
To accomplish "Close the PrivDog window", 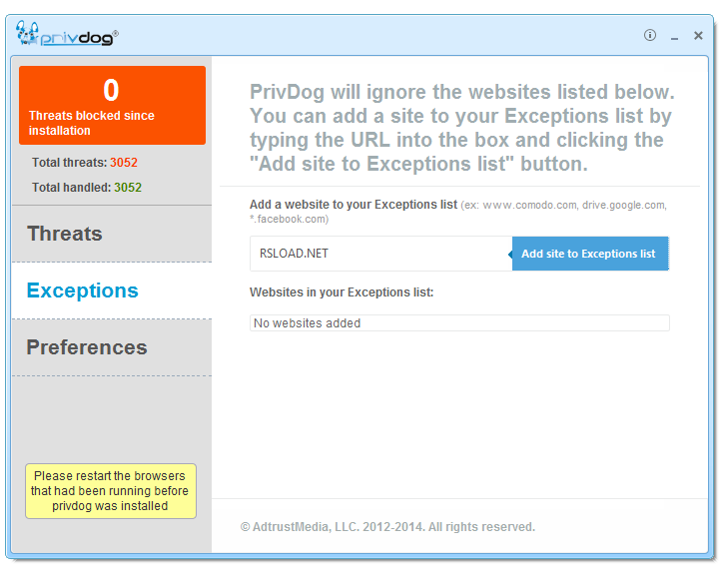I will (x=698, y=35).
